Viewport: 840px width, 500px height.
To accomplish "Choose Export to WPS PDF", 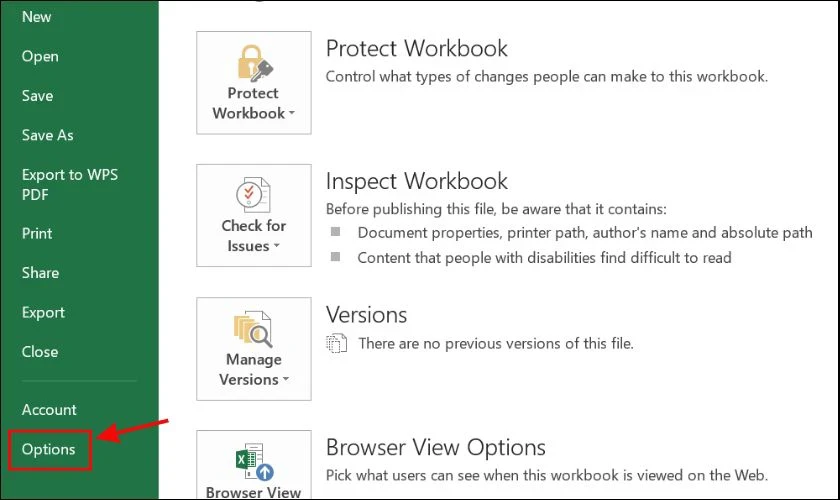I will [69, 184].
